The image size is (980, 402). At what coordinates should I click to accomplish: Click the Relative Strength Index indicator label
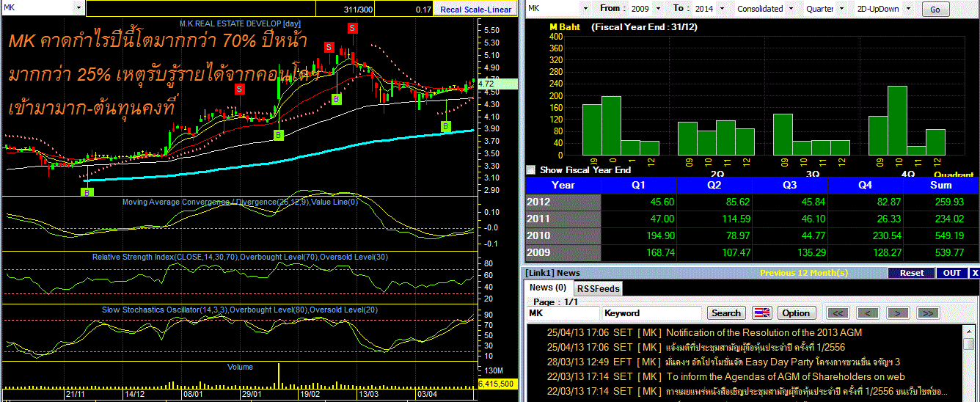(240, 257)
